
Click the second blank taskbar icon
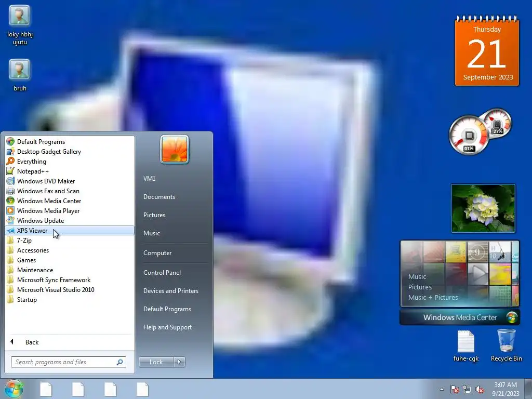(x=78, y=389)
